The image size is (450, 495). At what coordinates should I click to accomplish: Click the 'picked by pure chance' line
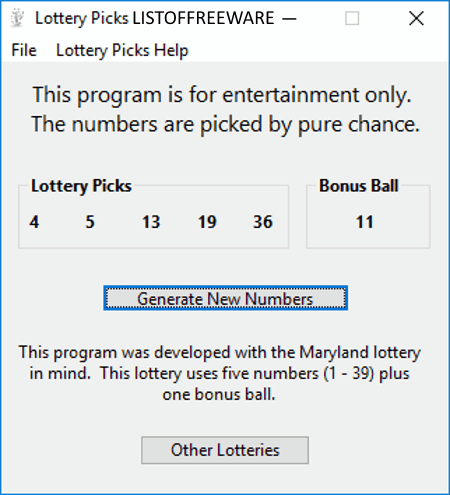pyautogui.click(x=225, y=125)
